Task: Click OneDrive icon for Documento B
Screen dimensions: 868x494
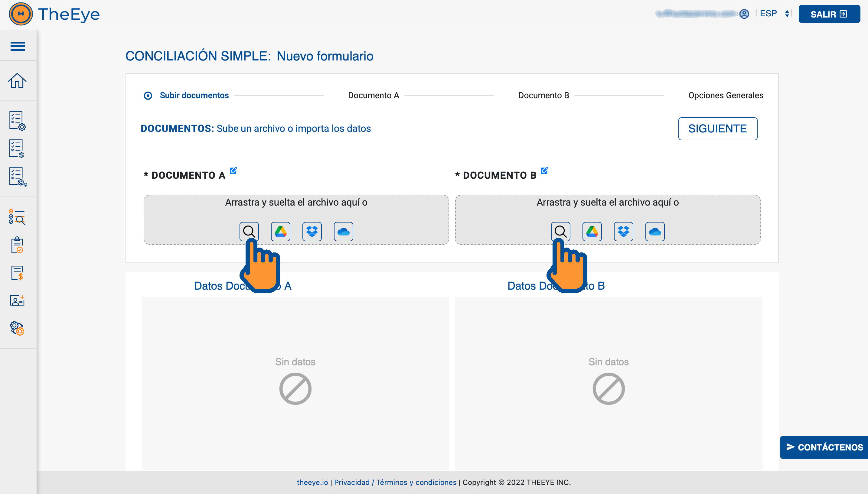Action: 654,232
